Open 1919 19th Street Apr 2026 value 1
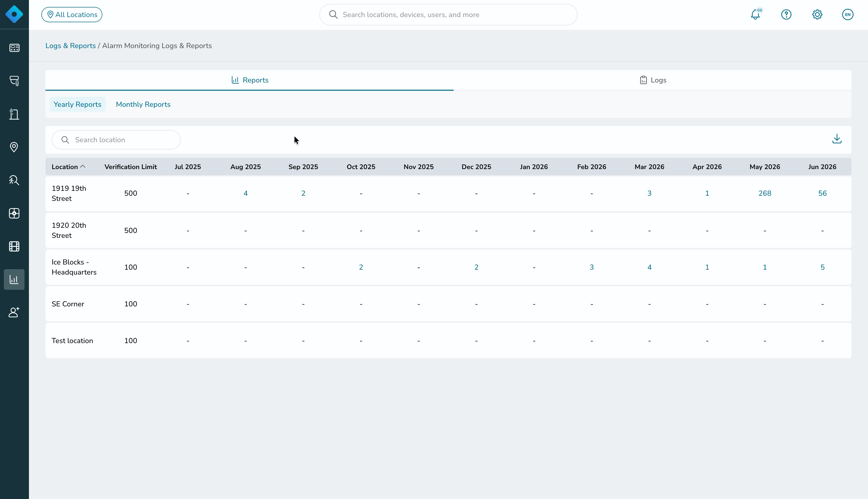Screen dimensions: 868x499 pyautogui.click(x=707, y=193)
